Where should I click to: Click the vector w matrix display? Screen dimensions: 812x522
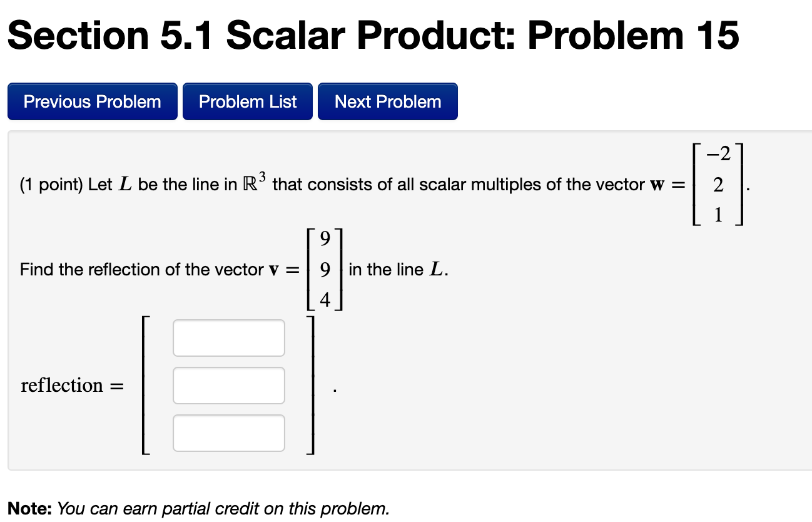coord(717,184)
